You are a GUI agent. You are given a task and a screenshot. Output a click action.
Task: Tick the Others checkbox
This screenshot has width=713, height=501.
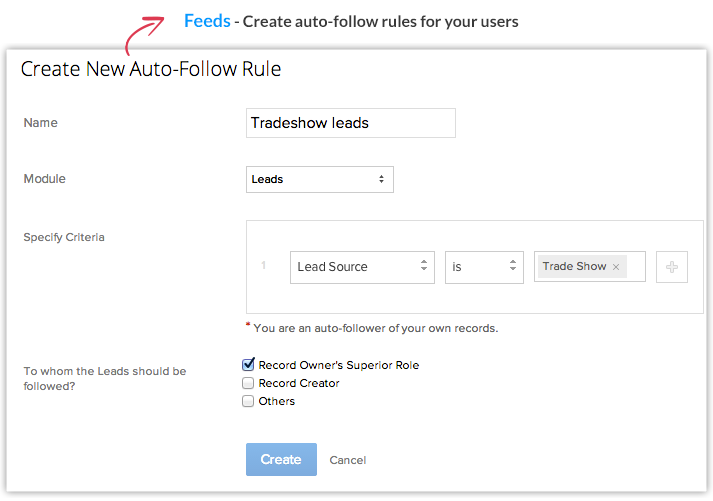click(x=248, y=401)
